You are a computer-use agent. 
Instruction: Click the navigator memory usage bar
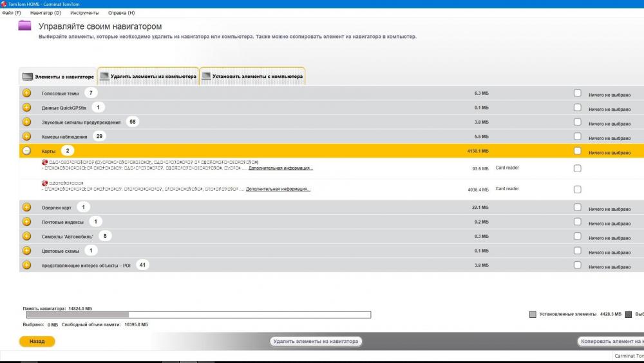click(x=199, y=315)
